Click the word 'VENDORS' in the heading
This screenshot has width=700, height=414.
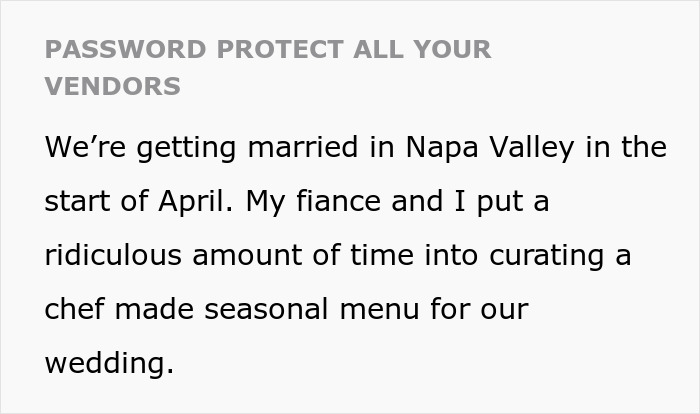click(x=113, y=86)
